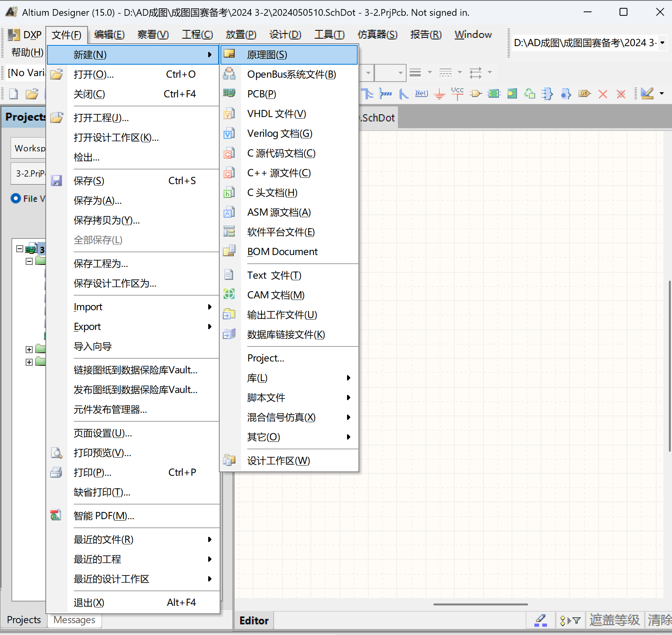Click the Editor tab at bottom
The image size is (672, 635).
254,621
